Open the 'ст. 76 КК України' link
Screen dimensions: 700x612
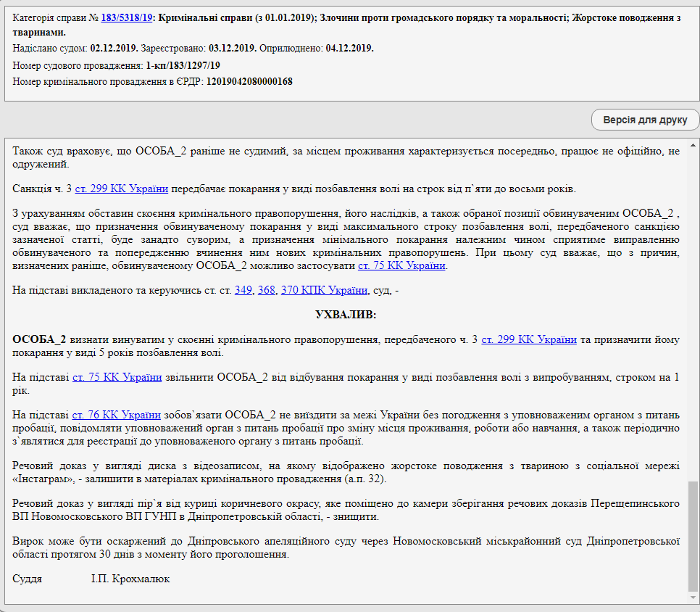coord(116,415)
